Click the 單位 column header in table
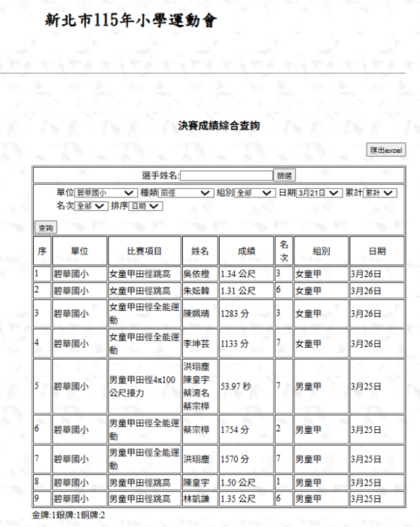This screenshot has width=420, height=527. tap(80, 251)
